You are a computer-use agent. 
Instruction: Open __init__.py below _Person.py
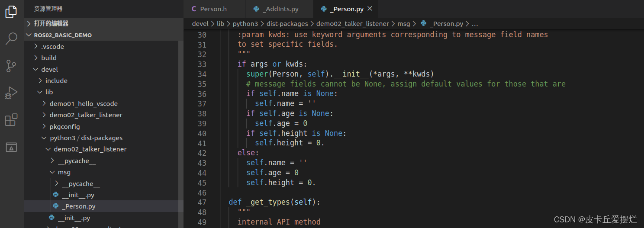[101, 218]
